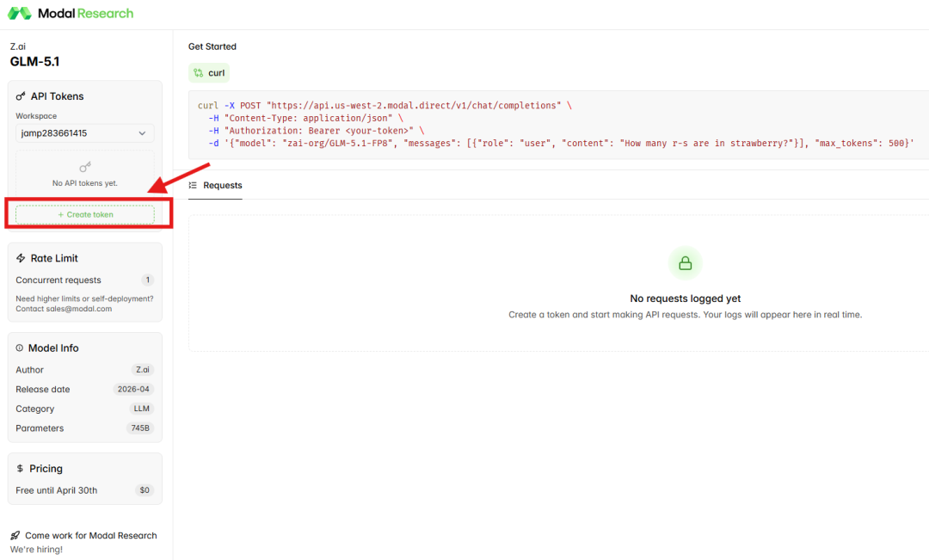Image resolution: width=929 pixels, height=560 pixels.
Task: Click 'Come work for Modal Research' link
Action: point(90,535)
